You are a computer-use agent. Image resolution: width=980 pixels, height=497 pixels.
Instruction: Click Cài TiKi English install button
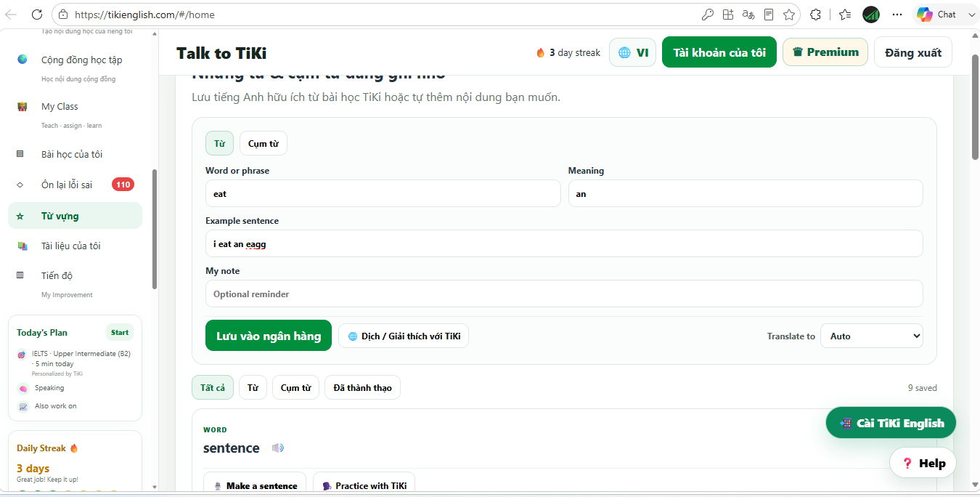tap(891, 423)
